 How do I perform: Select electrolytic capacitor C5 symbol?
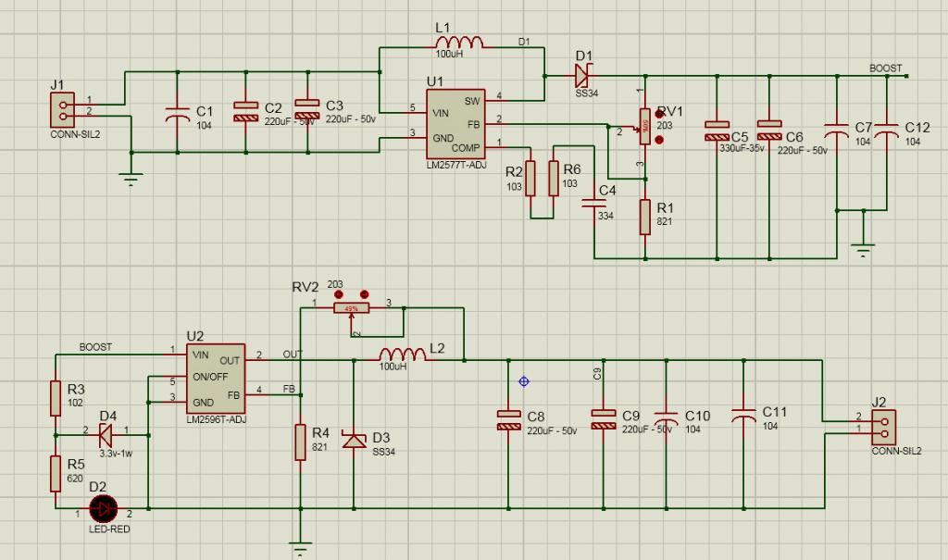[717, 131]
